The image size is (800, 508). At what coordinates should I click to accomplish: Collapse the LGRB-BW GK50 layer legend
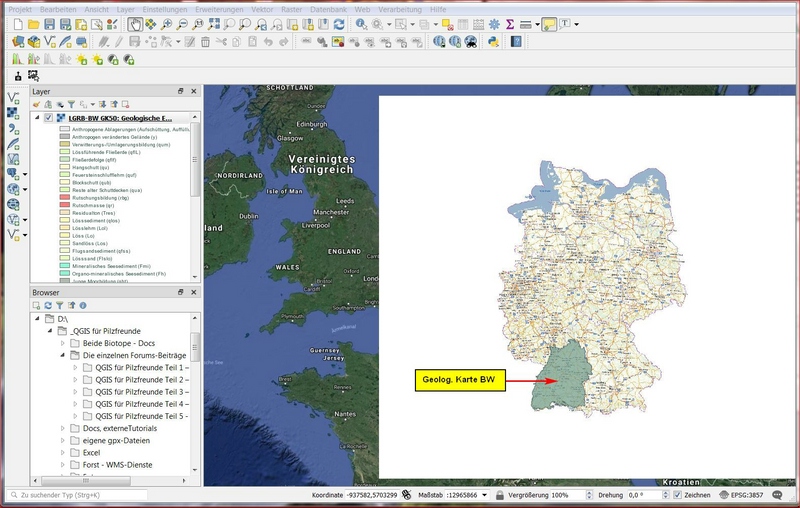37,118
